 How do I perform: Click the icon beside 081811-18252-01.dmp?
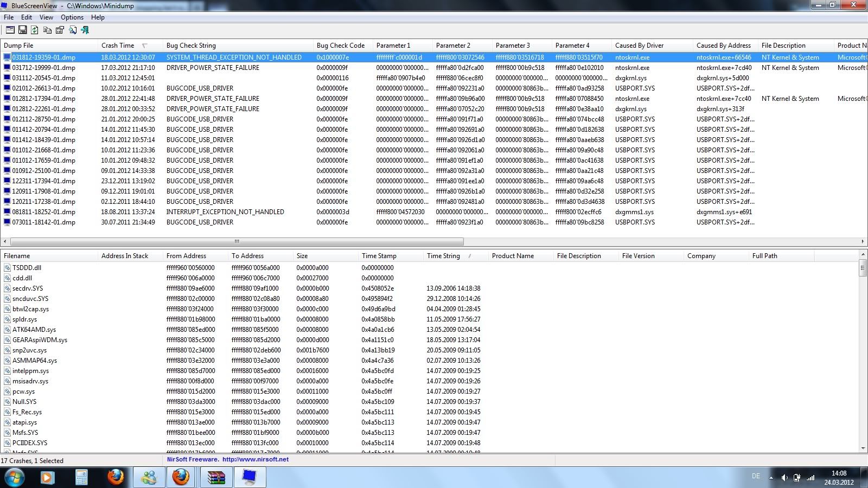point(7,212)
